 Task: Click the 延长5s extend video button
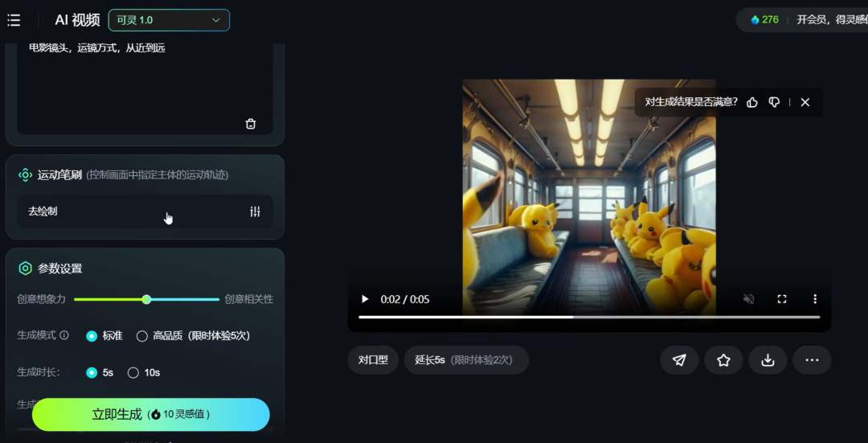click(466, 360)
